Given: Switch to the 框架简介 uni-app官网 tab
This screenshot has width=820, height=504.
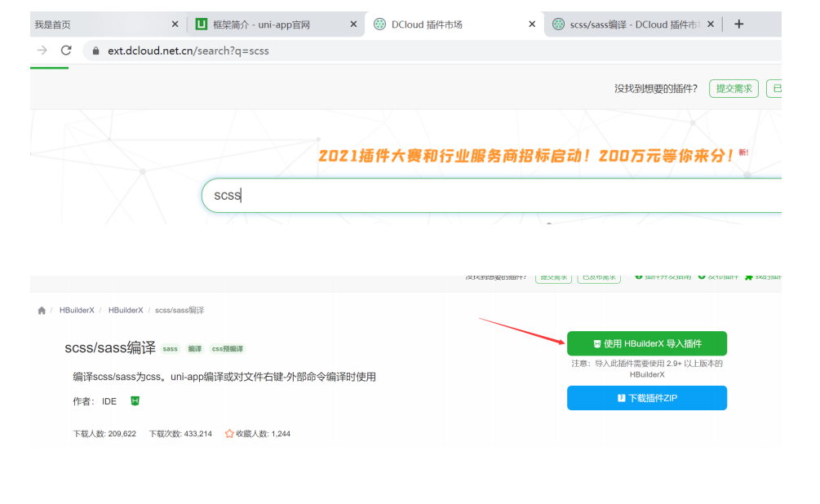Looking at the screenshot, I should pos(261,24).
